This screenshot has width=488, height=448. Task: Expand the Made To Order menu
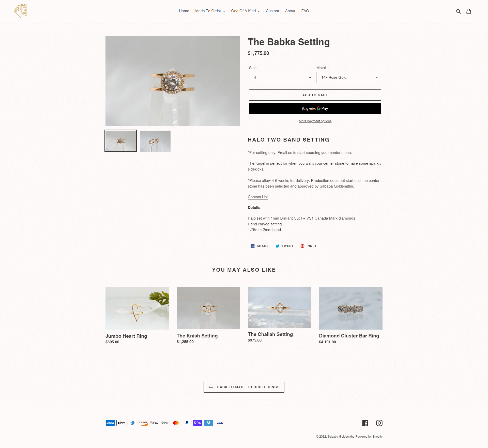(x=210, y=11)
